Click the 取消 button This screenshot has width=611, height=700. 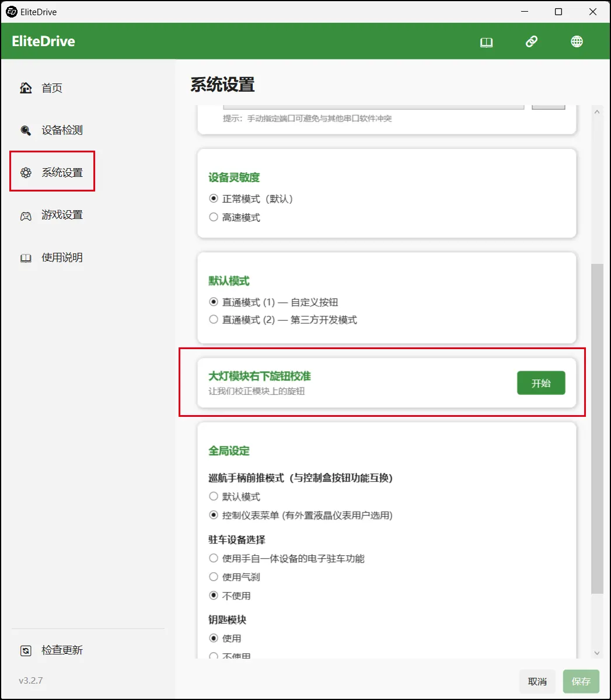pos(537,681)
